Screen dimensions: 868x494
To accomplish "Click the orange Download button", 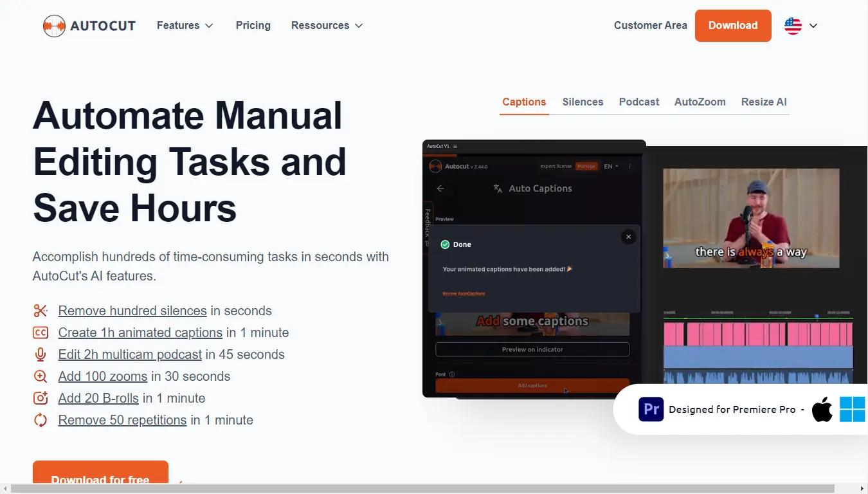I will 733,26.
